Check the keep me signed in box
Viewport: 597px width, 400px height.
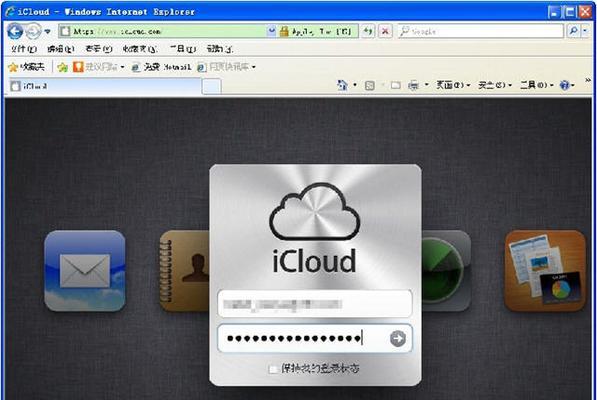tap(273, 369)
